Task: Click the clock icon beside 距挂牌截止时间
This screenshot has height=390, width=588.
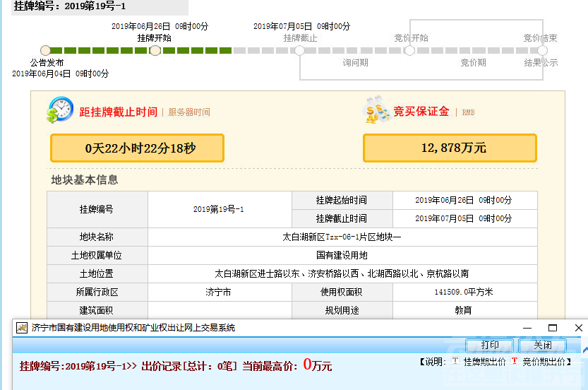Action: pos(60,110)
